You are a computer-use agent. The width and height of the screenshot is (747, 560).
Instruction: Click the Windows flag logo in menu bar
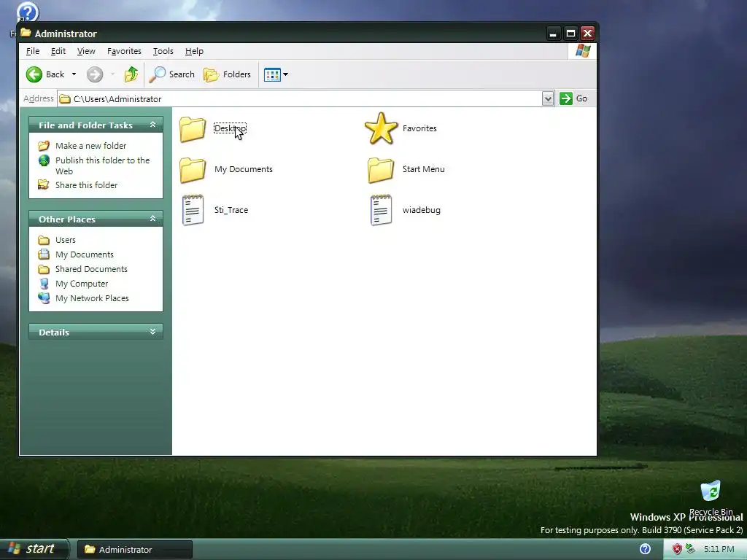(x=582, y=51)
